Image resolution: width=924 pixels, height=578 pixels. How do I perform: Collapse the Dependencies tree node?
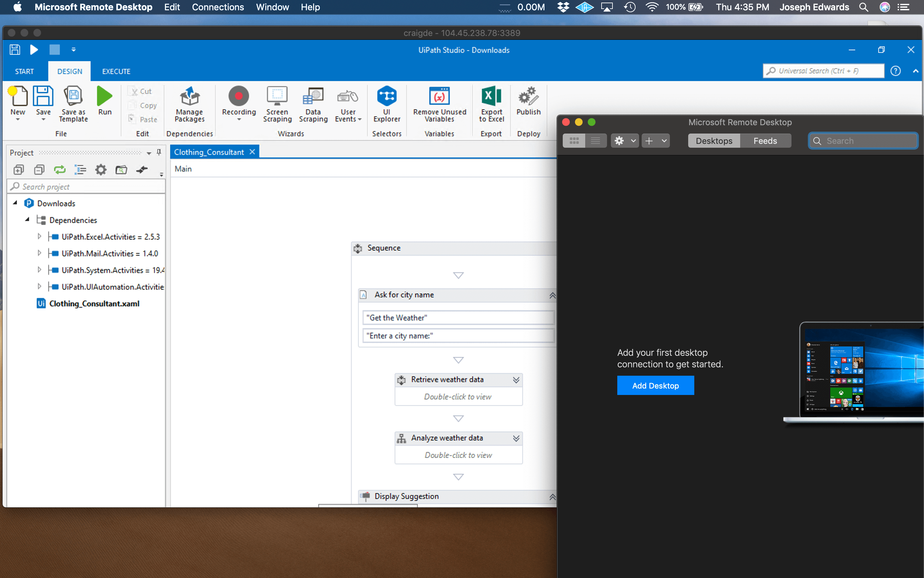point(28,220)
